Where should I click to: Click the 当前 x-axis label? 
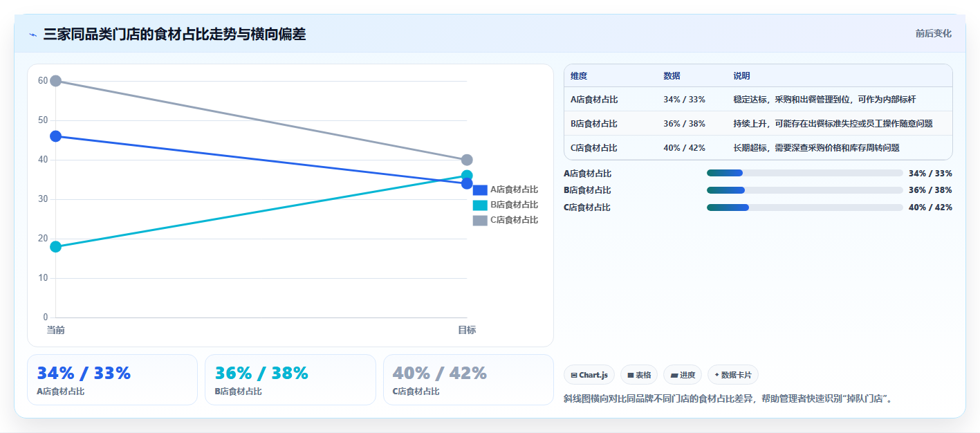[x=56, y=331]
